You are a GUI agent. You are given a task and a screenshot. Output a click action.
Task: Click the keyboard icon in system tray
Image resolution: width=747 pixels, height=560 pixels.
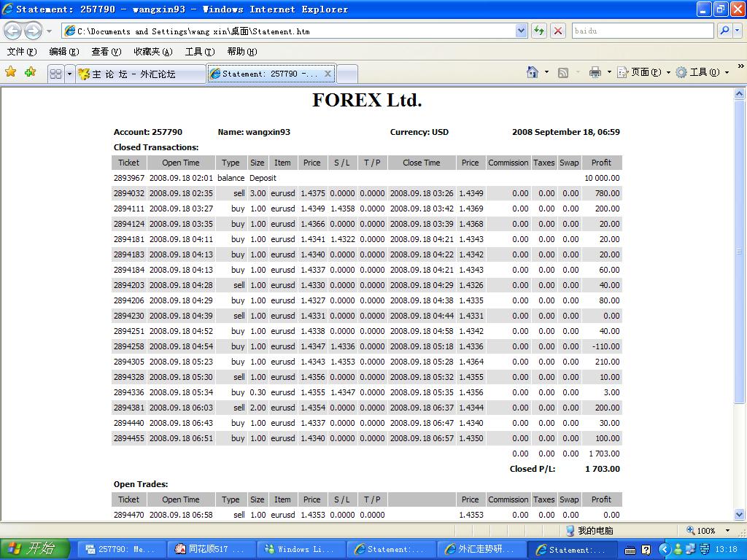[630, 550]
